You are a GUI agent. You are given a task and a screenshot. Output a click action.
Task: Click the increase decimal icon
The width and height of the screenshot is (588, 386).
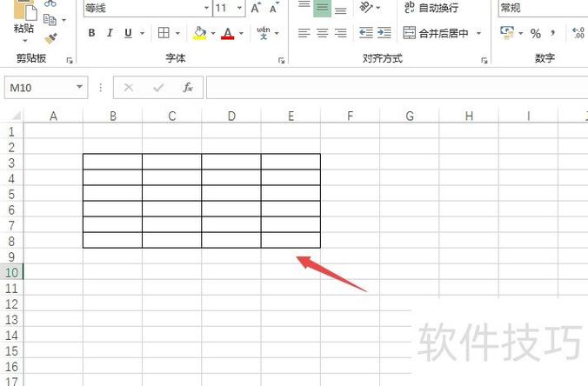click(x=578, y=33)
